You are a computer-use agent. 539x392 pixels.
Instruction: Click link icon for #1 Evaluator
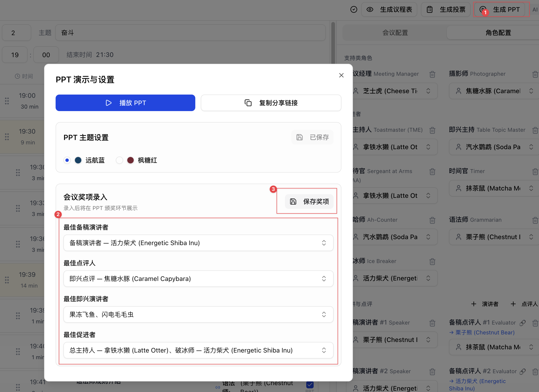(x=522, y=323)
